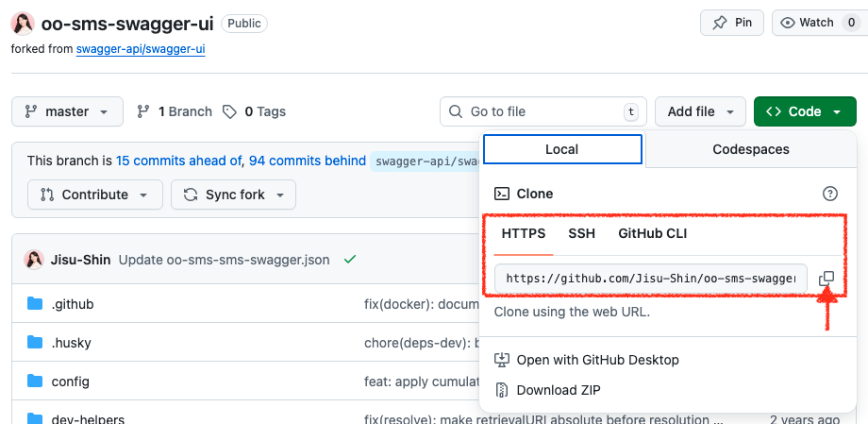Open the 94 commits behind link
This screenshot has height=424, width=868.
click(308, 161)
